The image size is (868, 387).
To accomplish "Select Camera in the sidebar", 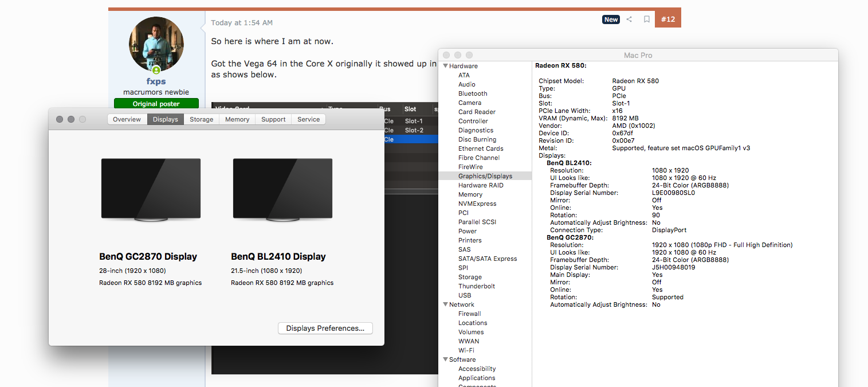I will pos(469,103).
